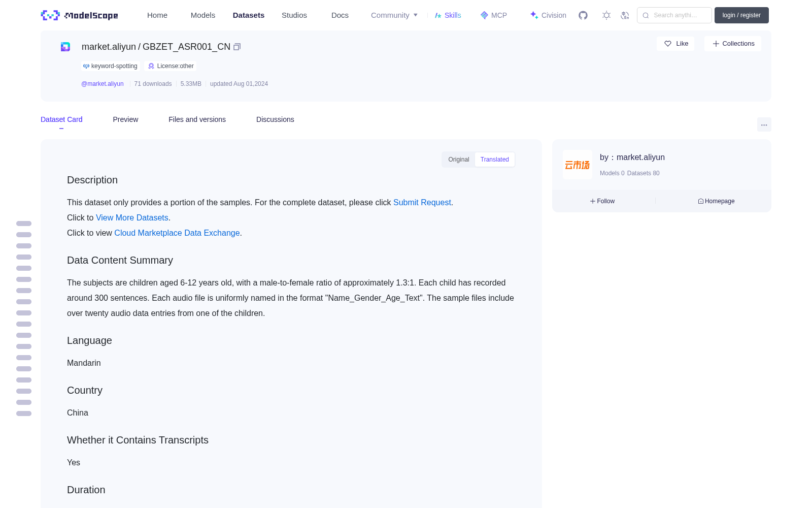Open the Models nav item
The height and width of the screenshot is (508, 812).
(203, 15)
